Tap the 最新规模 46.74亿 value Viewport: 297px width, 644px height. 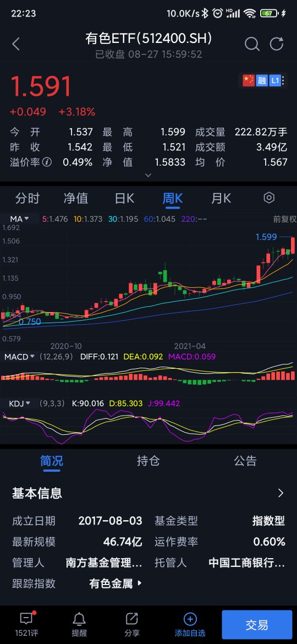[x=123, y=542]
